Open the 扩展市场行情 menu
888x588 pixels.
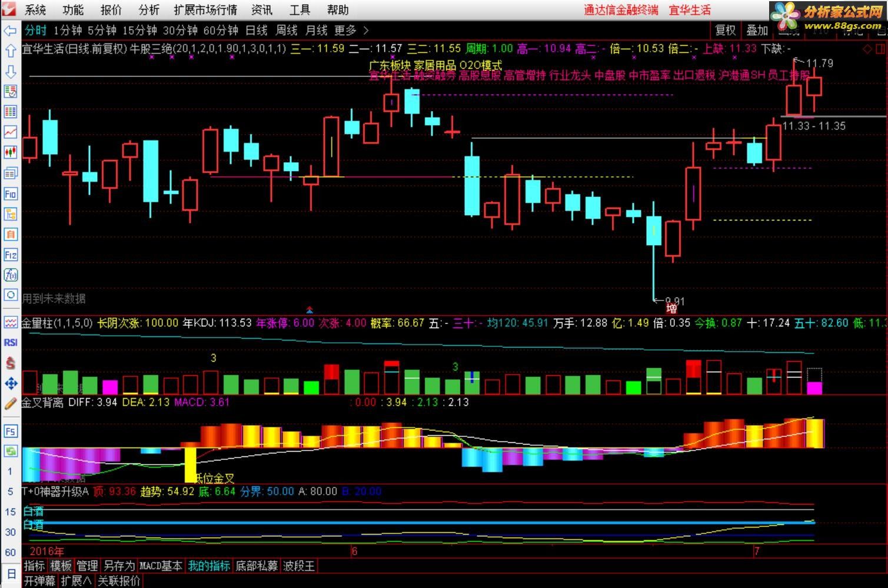205,10
